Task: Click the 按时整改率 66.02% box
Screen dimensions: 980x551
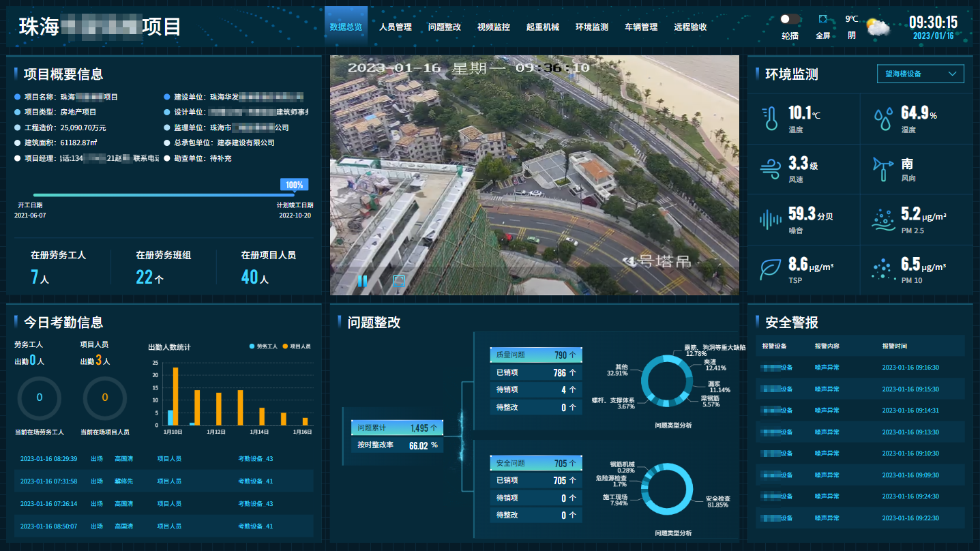Action: [397, 445]
